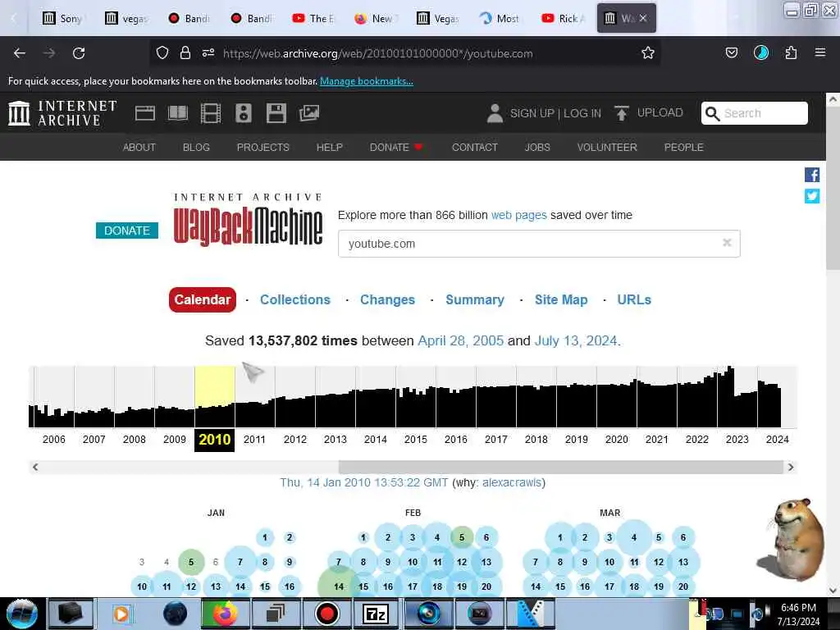This screenshot has height=630, width=840.
Task: Open the Summary view
Action: pos(475,299)
